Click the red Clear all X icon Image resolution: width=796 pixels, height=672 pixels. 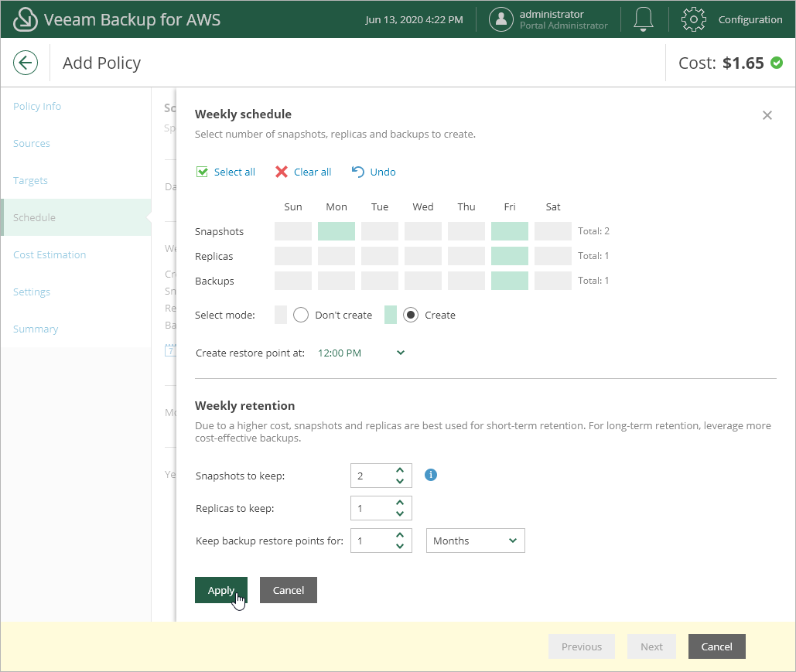pos(282,172)
